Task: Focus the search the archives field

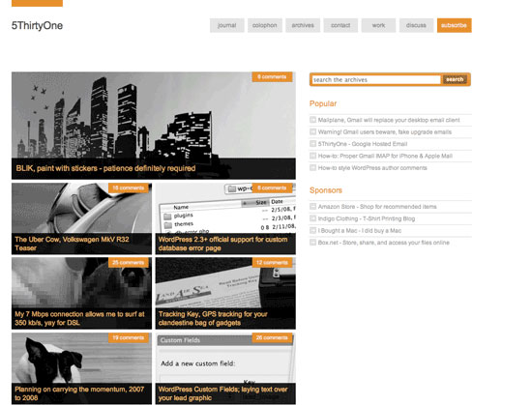Action: [376, 79]
